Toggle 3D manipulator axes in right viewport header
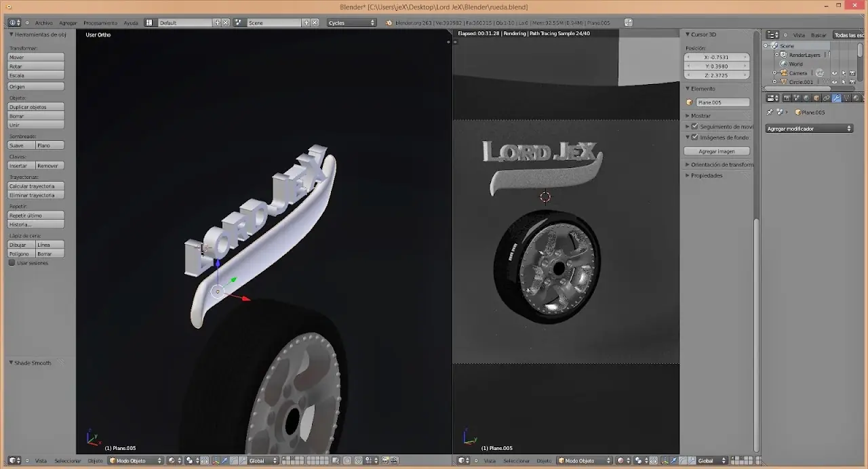This screenshot has height=469, width=868. coord(665,461)
